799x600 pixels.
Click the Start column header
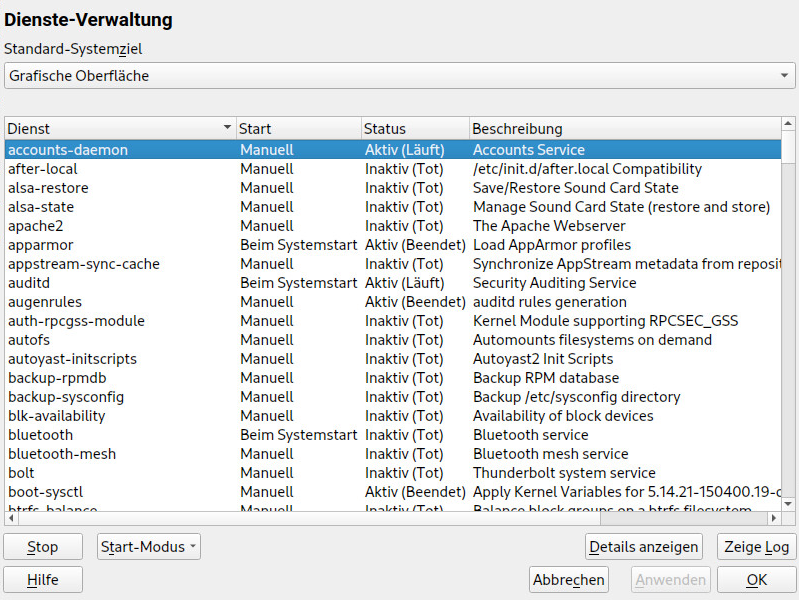299,128
